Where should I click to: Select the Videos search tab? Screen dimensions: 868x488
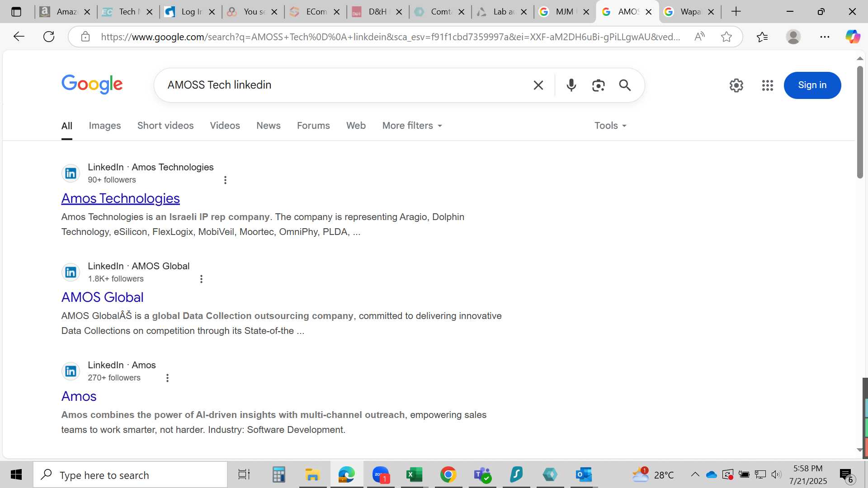[225, 126]
